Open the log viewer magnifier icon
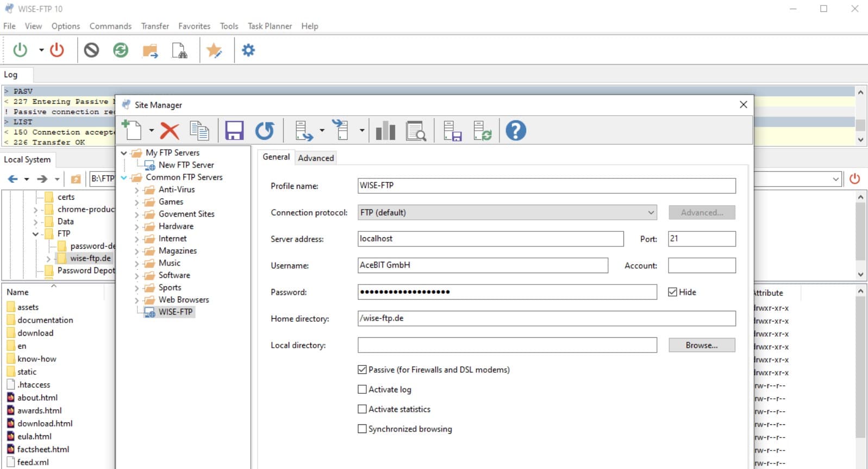 (416, 131)
